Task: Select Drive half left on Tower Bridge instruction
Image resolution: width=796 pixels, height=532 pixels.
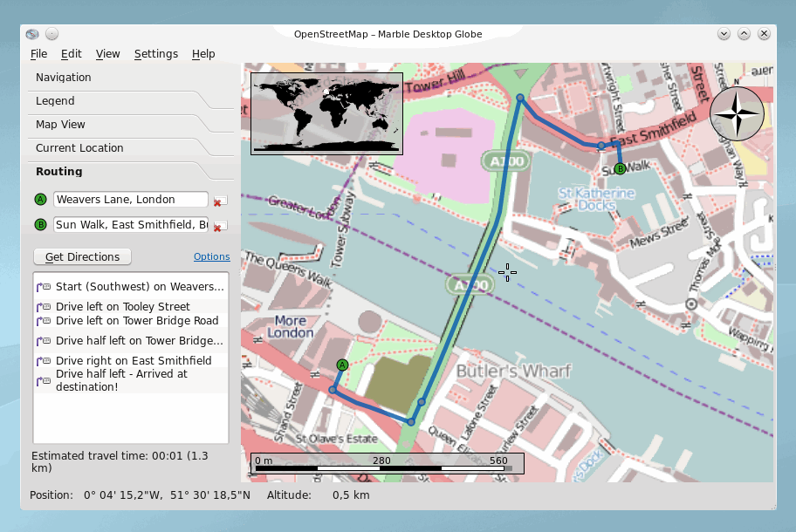Action: 131,340
